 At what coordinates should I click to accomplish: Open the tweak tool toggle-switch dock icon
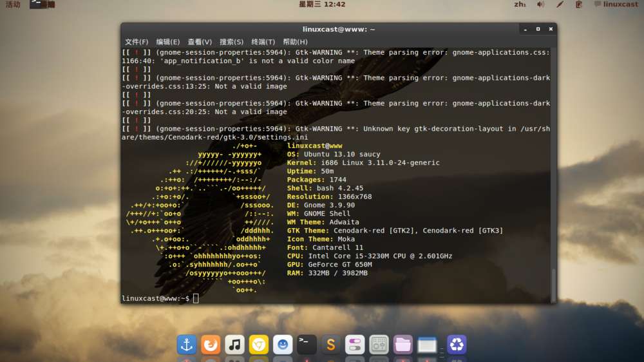pyautogui.click(x=355, y=345)
